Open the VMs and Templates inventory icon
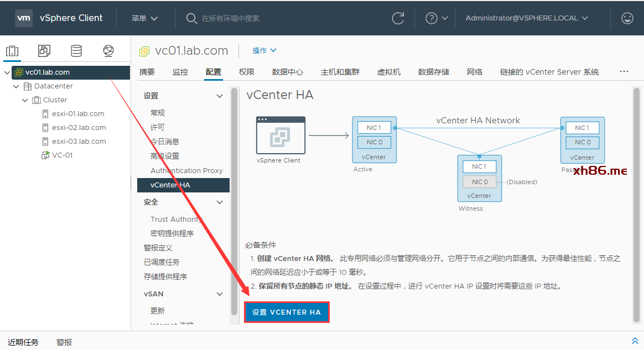Image resolution: width=644 pixels, height=350 pixels. (44, 51)
